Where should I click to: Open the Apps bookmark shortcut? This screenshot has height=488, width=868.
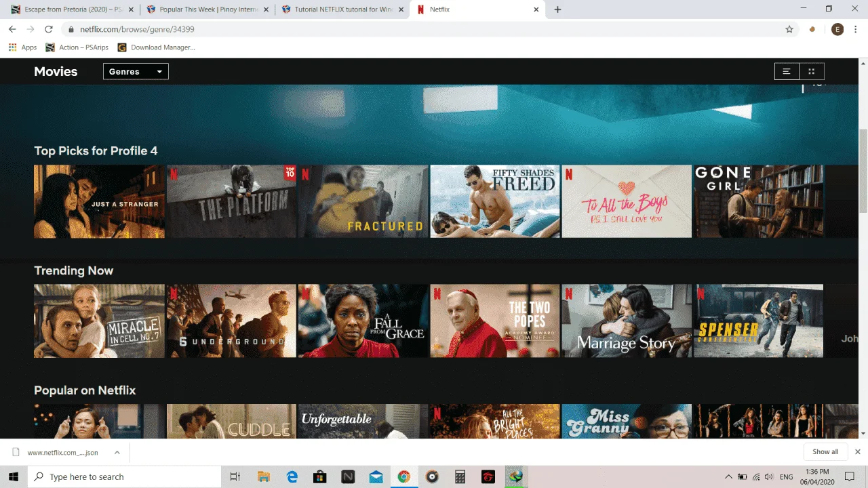point(22,47)
